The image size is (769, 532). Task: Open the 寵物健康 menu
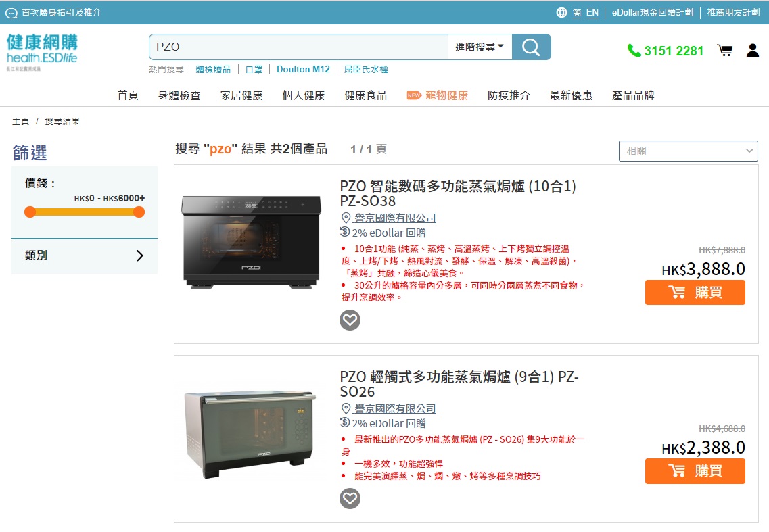(447, 95)
